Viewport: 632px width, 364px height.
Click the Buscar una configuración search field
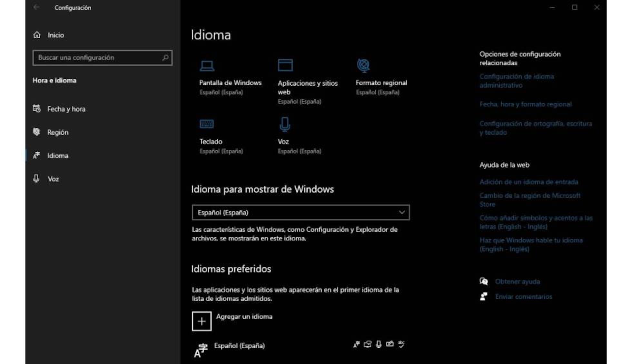pos(102,58)
